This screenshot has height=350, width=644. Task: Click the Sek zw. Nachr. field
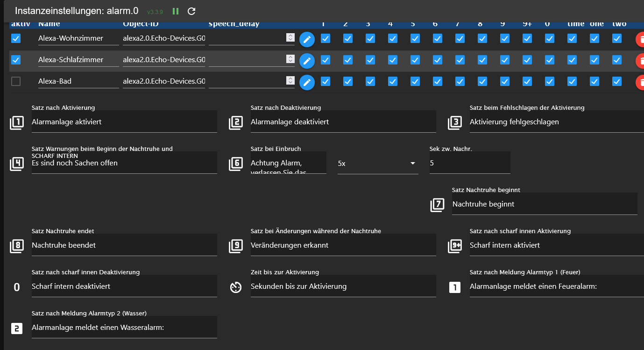470,163
